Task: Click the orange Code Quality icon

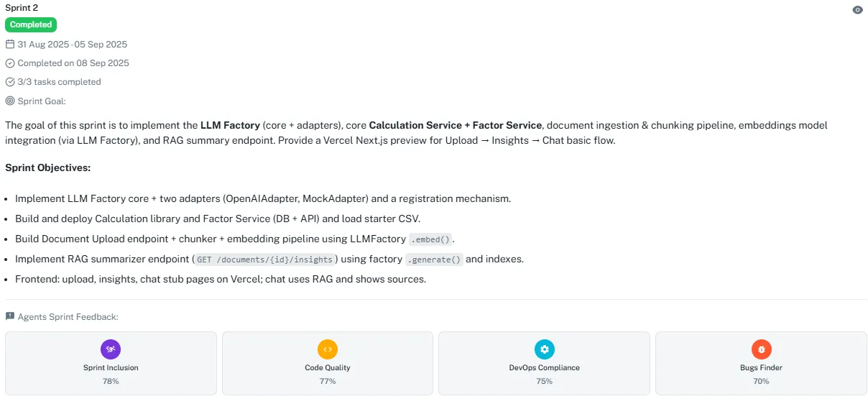Action: tap(328, 349)
